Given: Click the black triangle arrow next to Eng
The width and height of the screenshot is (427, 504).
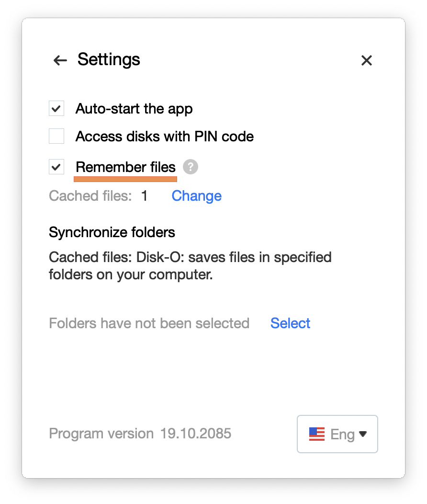Looking at the screenshot, I should click(x=363, y=434).
